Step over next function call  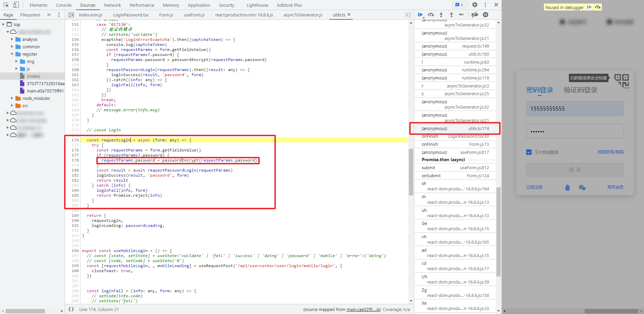tap(431, 15)
